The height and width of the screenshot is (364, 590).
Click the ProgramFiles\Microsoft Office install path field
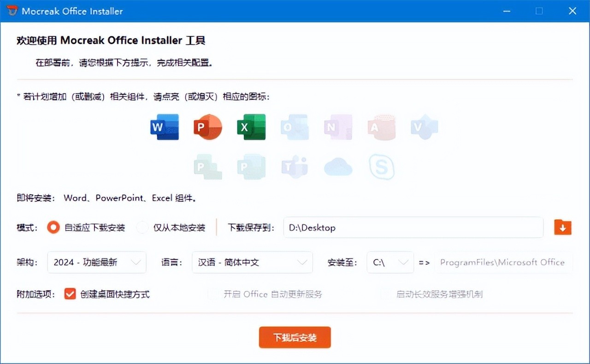503,262
